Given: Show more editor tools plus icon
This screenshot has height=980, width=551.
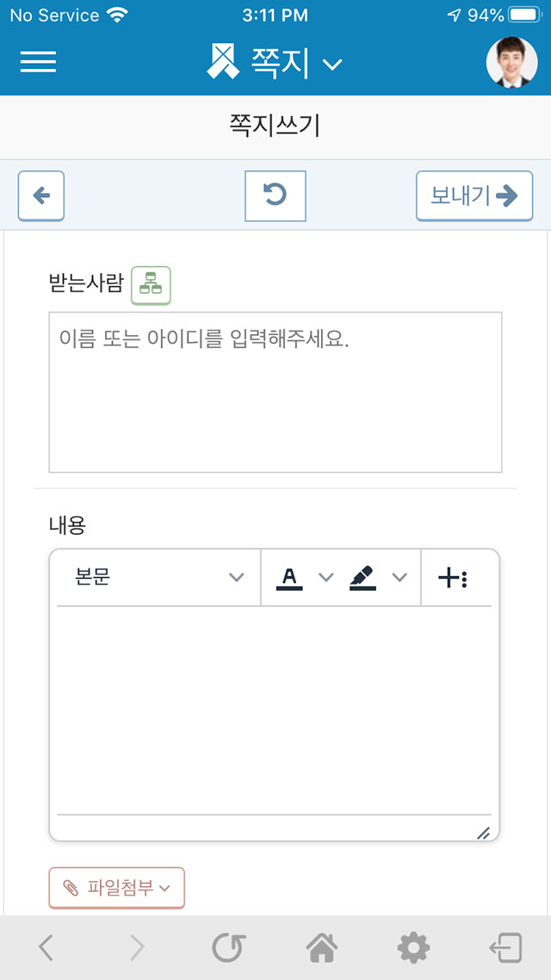Looking at the screenshot, I should [x=453, y=578].
